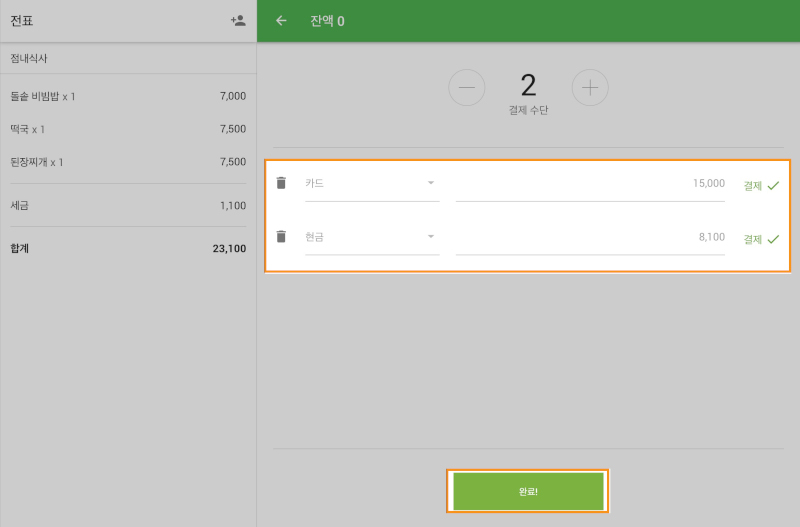Click the add customer icon in 전표 header

point(238,20)
